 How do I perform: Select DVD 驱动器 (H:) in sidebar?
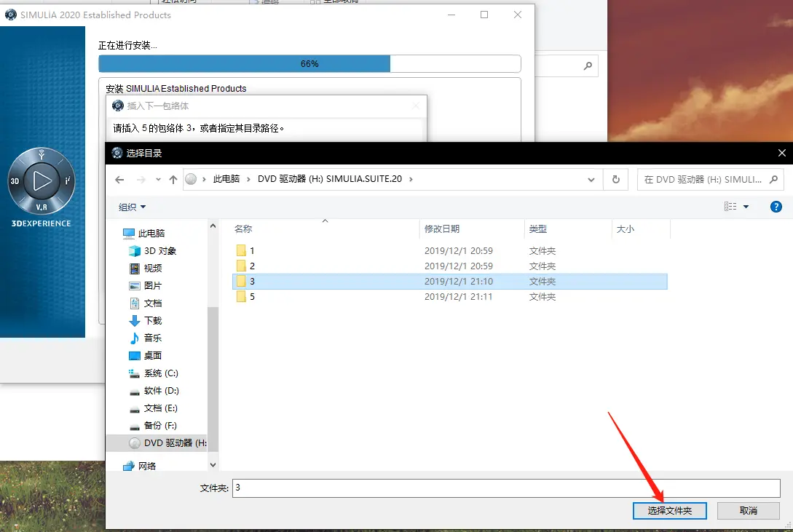[x=167, y=443]
